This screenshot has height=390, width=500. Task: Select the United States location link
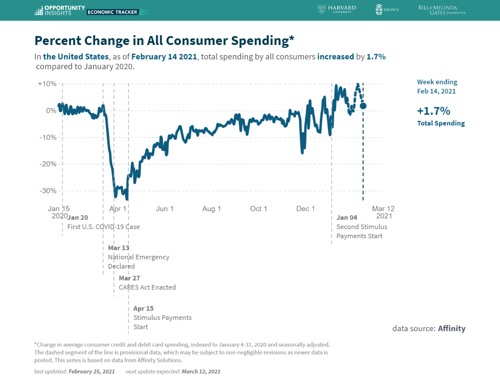76,57
